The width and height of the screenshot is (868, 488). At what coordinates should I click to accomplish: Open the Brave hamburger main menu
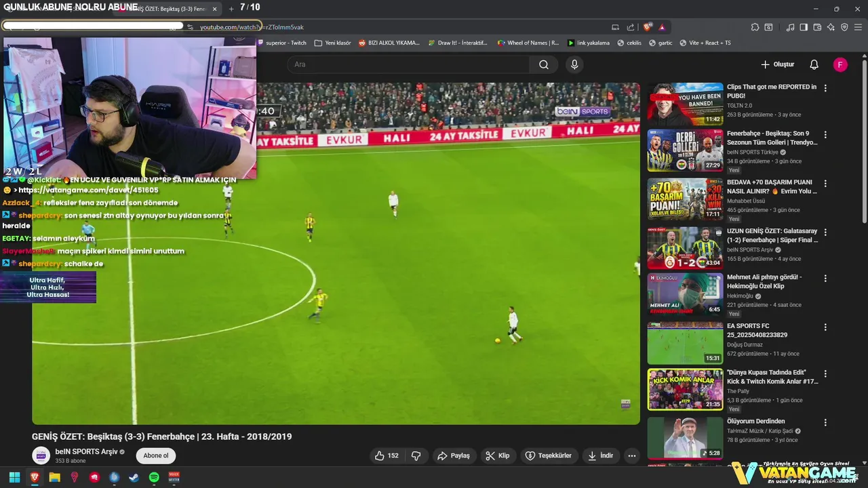(858, 27)
